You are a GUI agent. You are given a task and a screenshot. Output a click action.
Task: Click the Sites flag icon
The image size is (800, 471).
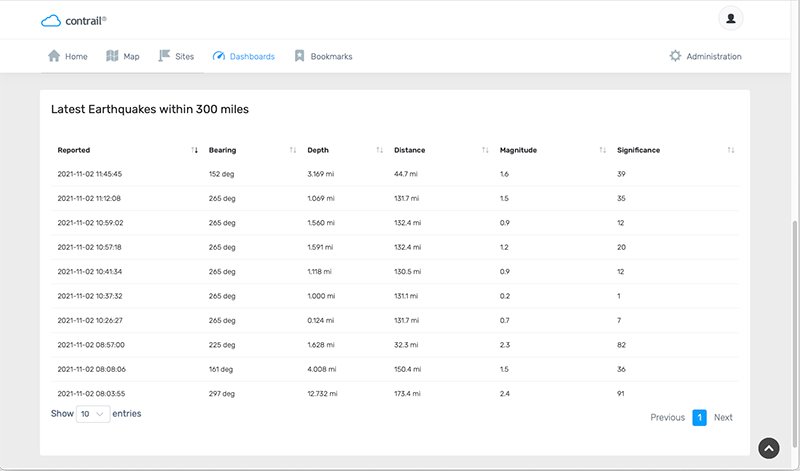165,56
